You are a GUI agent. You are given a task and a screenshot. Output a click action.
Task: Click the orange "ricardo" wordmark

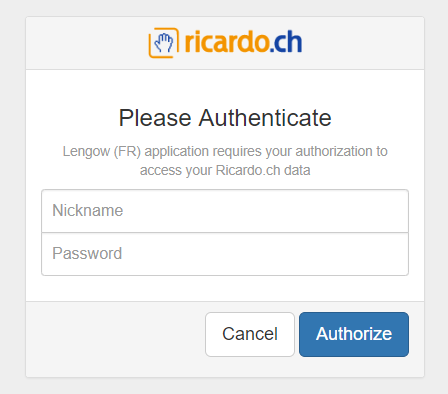tap(227, 42)
